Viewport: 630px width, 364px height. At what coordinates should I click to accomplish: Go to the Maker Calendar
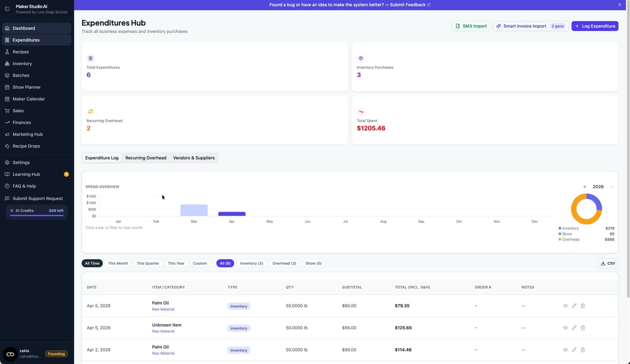pos(29,99)
